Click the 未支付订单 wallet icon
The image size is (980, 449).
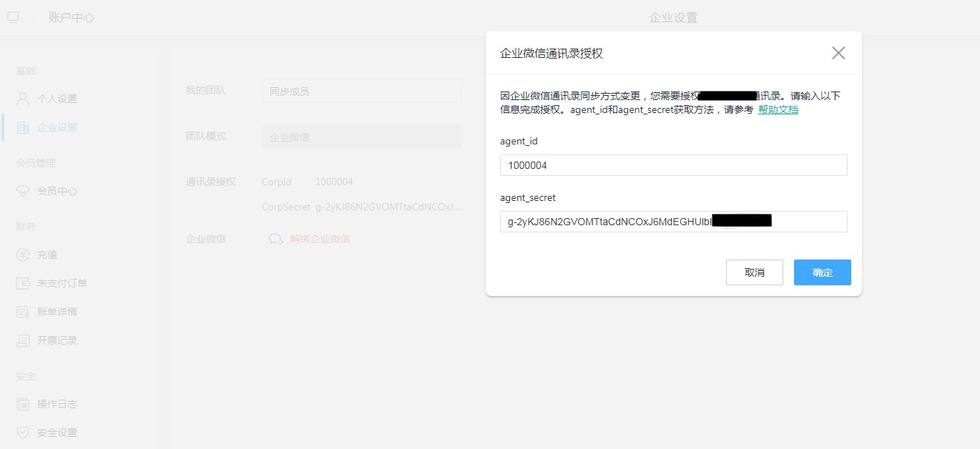(x=23, y=283)
